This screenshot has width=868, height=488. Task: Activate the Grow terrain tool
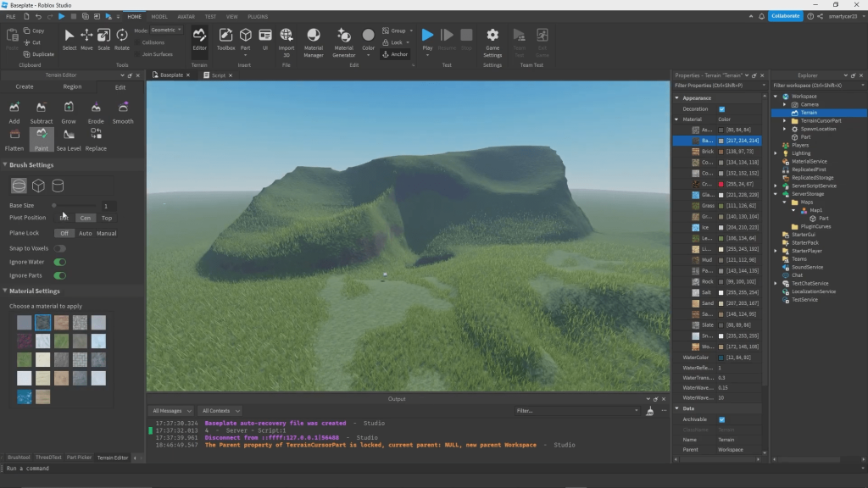pos(69,113)
